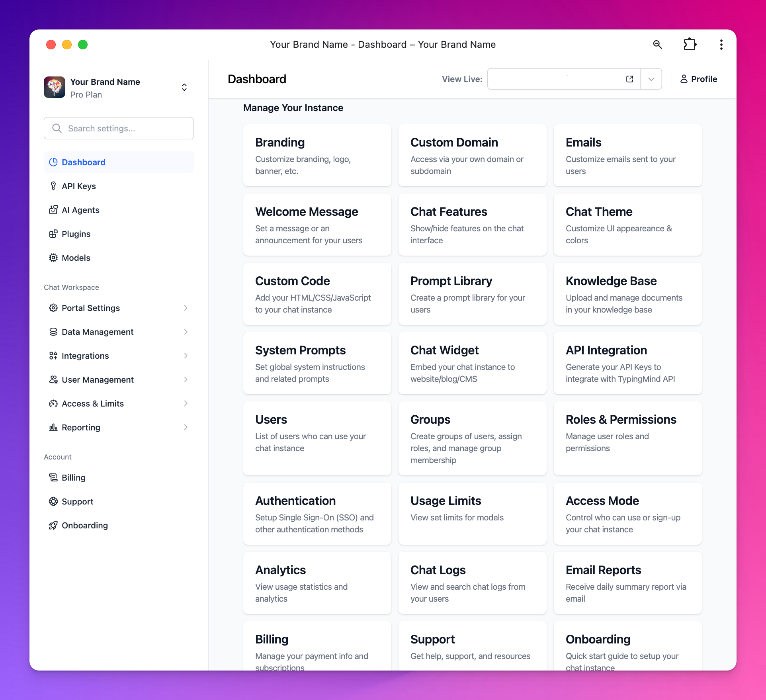Image resolution: width=766 pixels, height=700 pixels.
Task: Select AI Agents from sidebar
Action: point(81,209)
